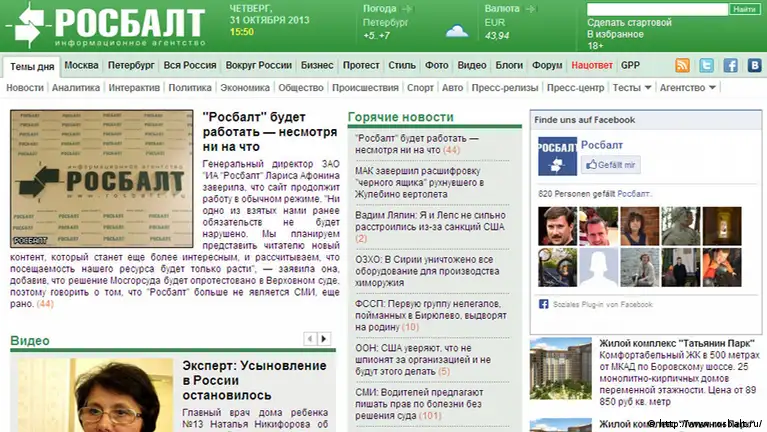This screenshot has width=767, height=432.
Task: Open Rosbalt's Twitter page icon
Action: click(706, 66)
